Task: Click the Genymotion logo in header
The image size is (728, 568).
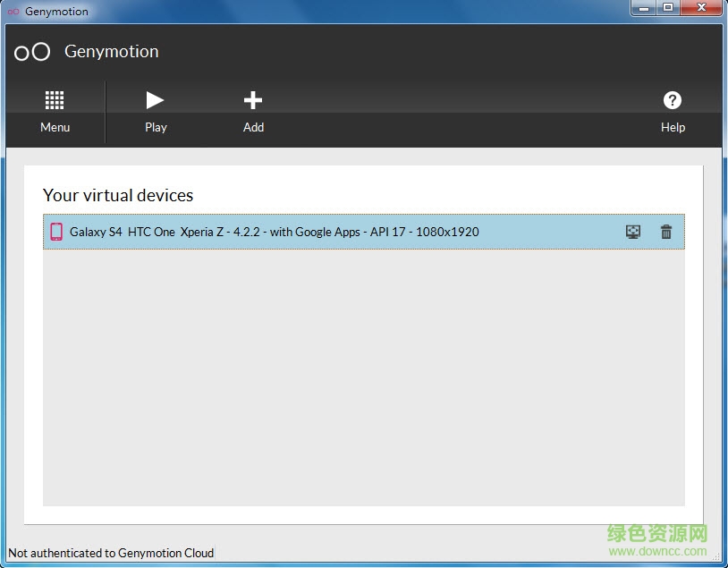Action: (32, 52)
